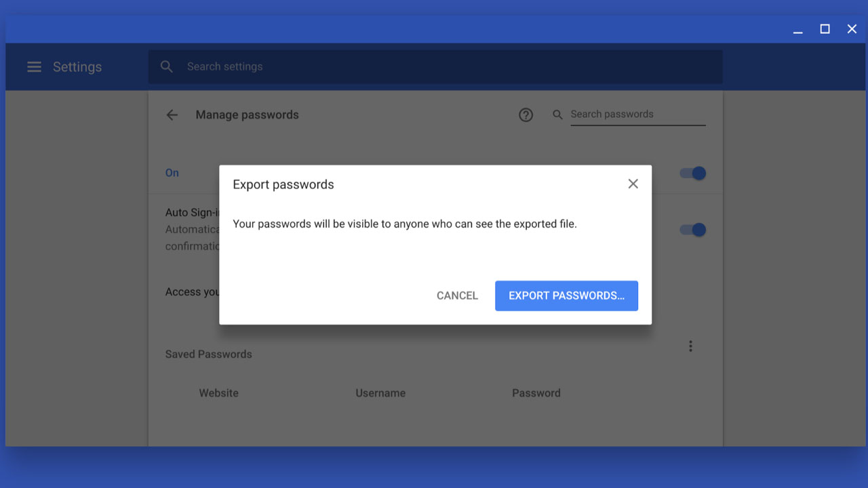Screen dimensions: 868x488
Task: Click the Export Passwords button
Action: coord(566,296)
